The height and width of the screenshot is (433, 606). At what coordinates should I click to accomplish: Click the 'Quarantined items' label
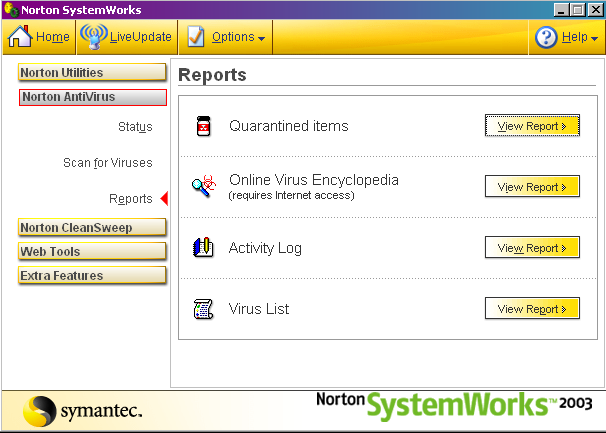[289, 126]
